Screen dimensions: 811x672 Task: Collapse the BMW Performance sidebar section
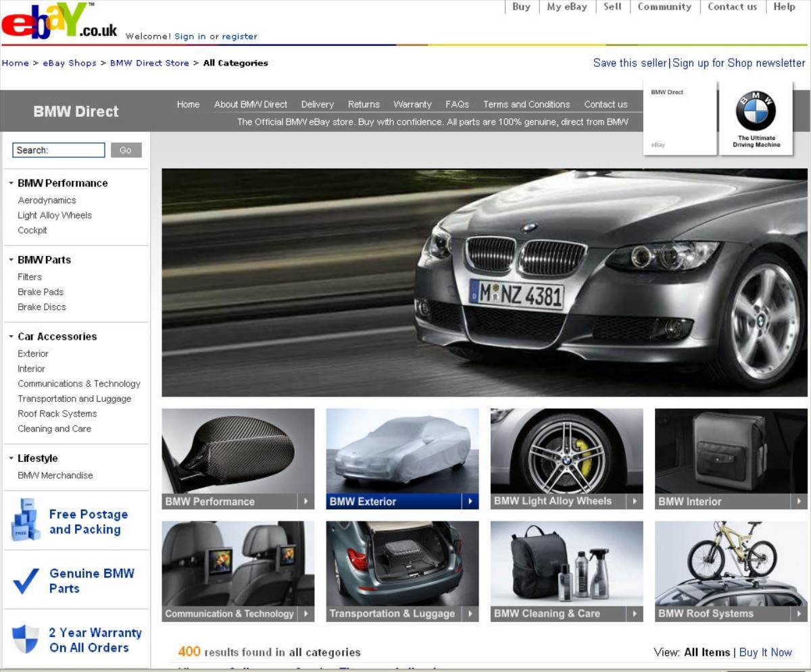click(11, 183)
